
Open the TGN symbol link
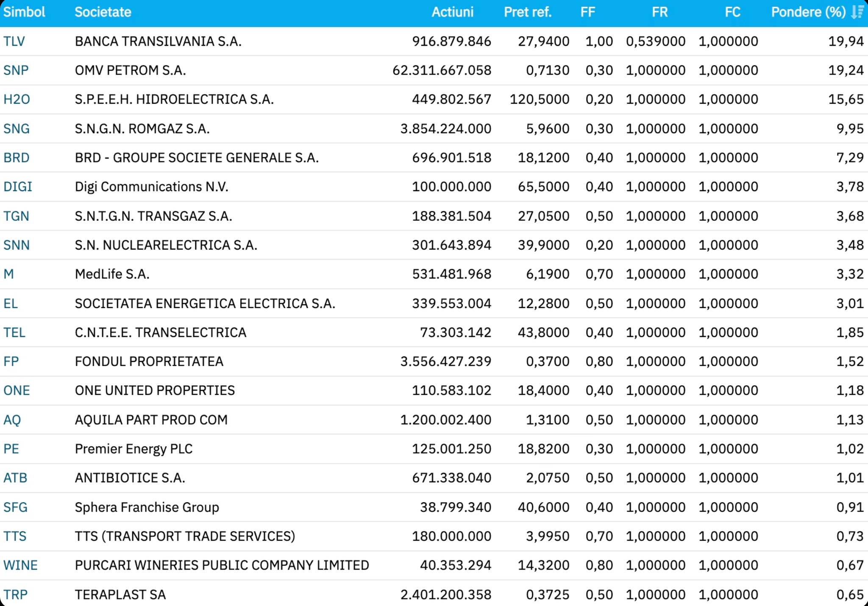[16, 216]
